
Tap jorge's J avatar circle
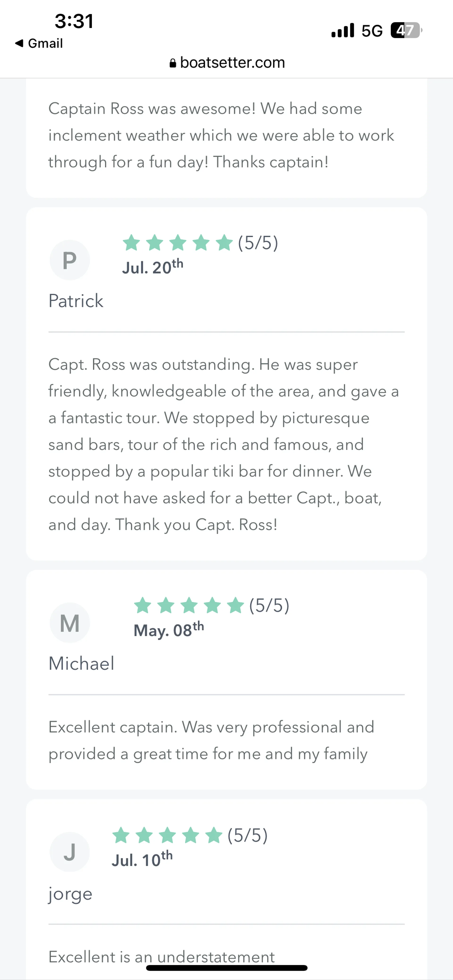pos(70,852)
